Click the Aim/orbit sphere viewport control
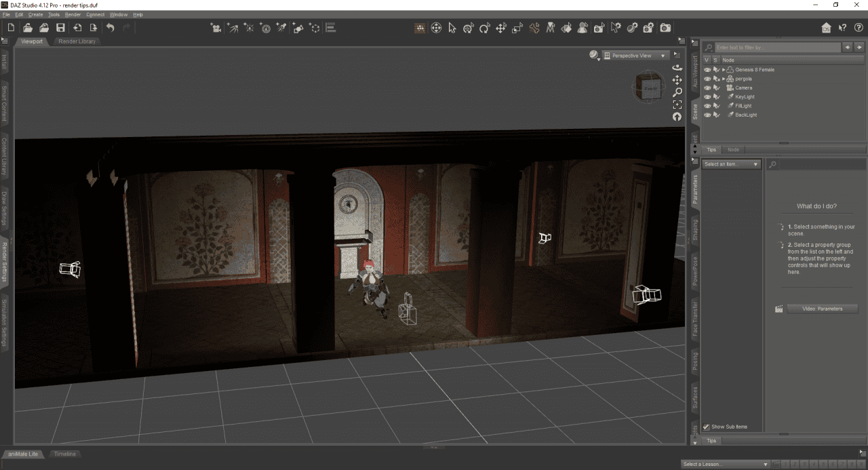868x470 pixels. coord(677,67)
